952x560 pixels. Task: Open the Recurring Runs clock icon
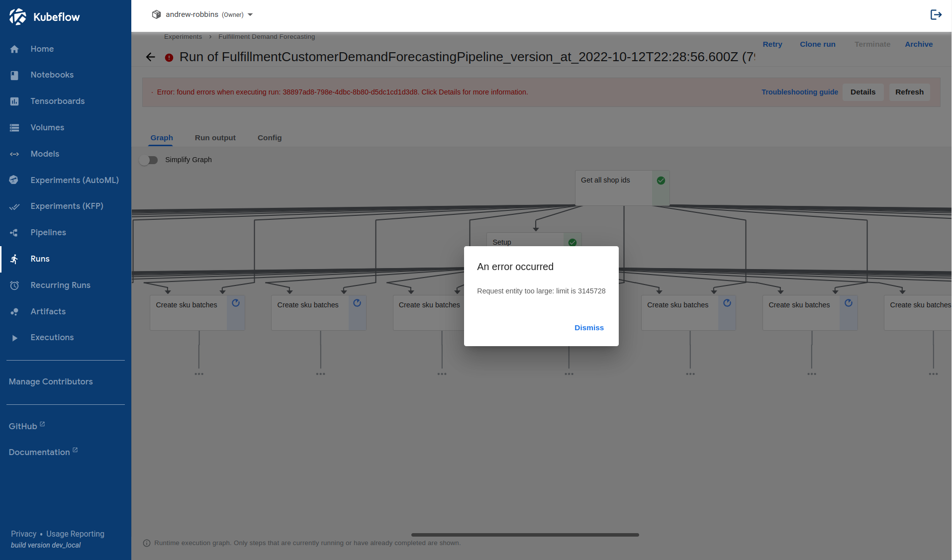pyautogui.click(x=14, y=285)
